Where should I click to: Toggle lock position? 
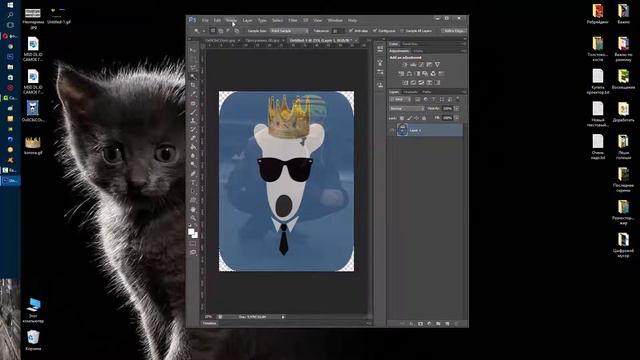point(416,118)
